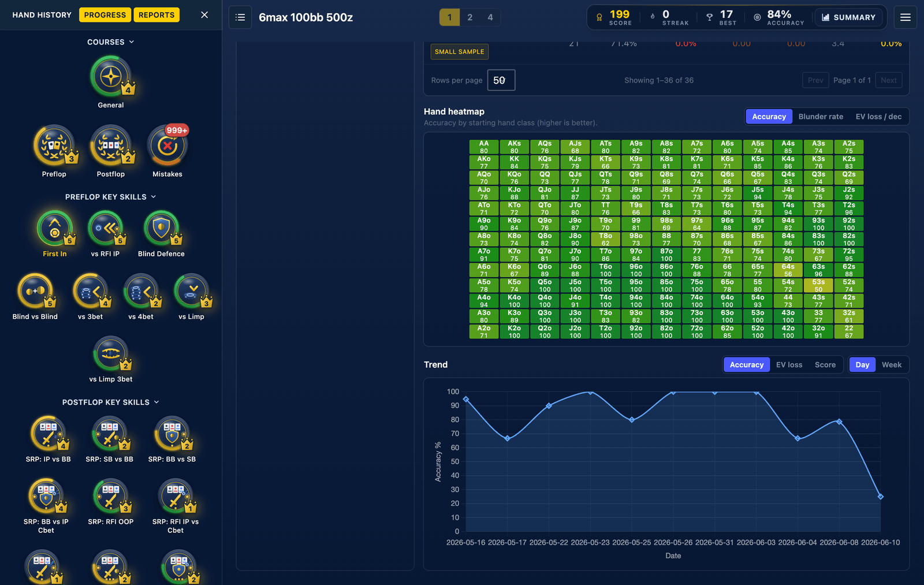This screenshot has height=585, width=924.
Task: Select the vs 4bet skill icon
Action: (141, 291)
